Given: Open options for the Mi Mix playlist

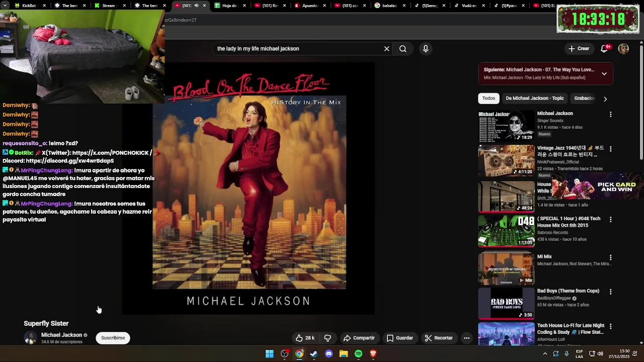Looking at the screenshot, I should pyautogui.click(x=610, y=257).
